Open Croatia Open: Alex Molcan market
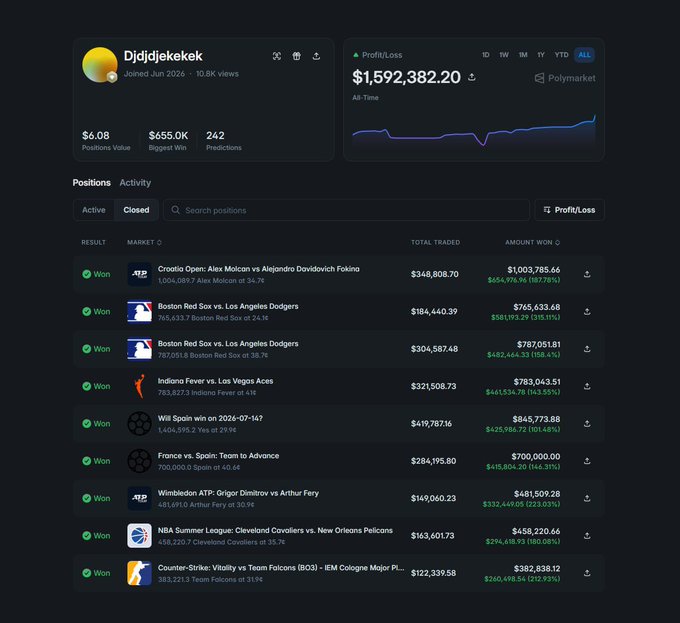This screenshot has width=680, height=623. 258,269
